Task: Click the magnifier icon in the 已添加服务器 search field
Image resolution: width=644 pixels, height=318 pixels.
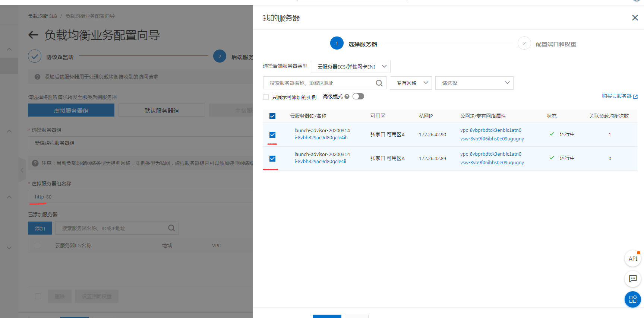Action: click(x=171, y=228)
